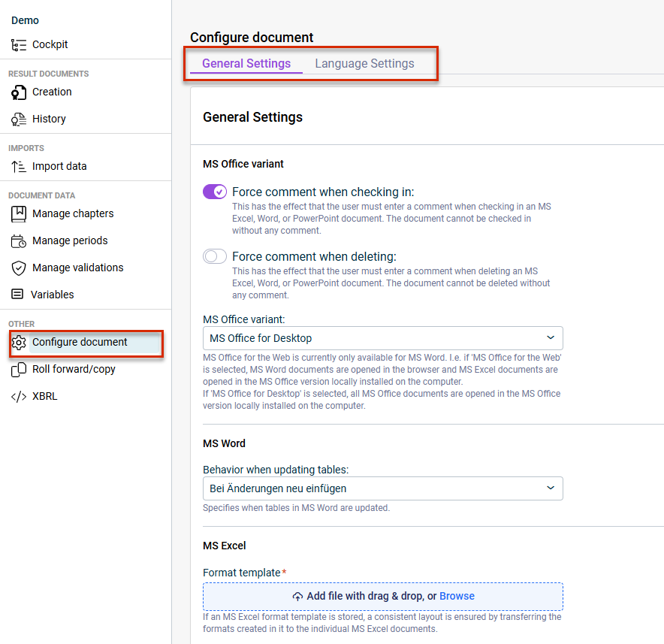Disable Force comment when checking in toggle
The image size is (664, 644).
(215, 192)
